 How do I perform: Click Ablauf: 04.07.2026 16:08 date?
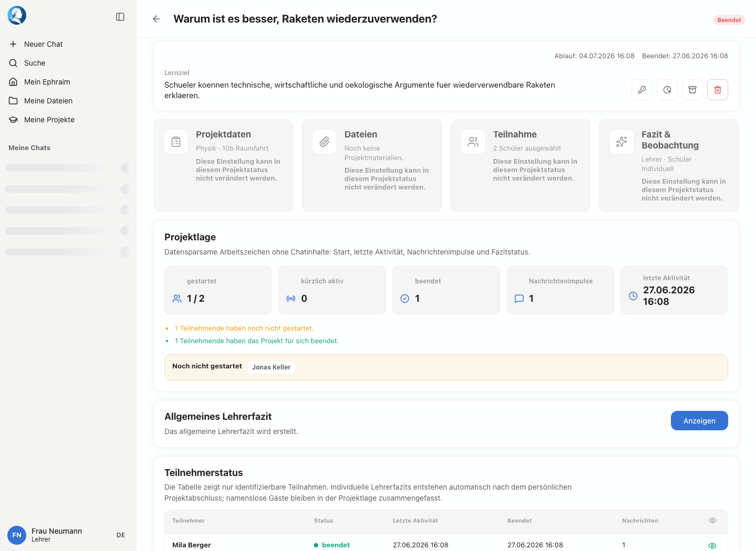coord(594,56)
